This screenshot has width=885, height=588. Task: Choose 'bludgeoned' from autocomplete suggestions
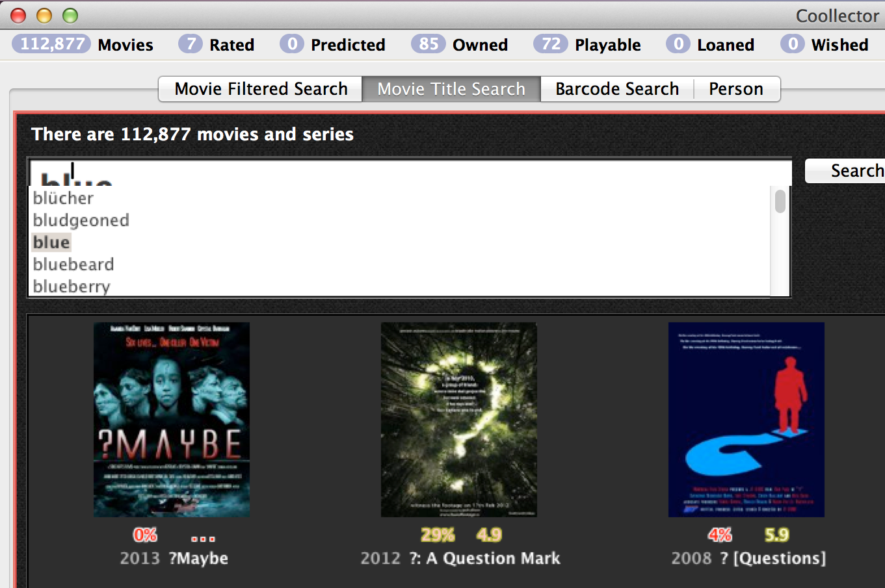(x=81, y=220)
